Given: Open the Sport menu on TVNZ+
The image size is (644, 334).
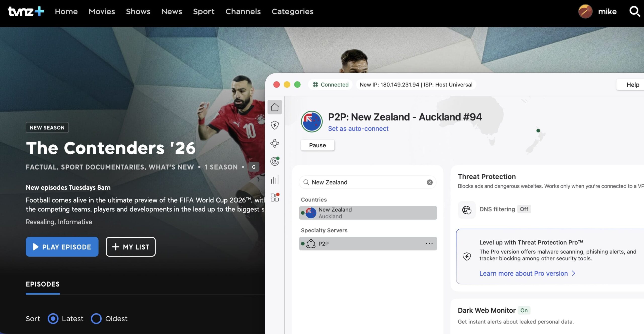Looking at the screenshot, I should tap(204, 11).
